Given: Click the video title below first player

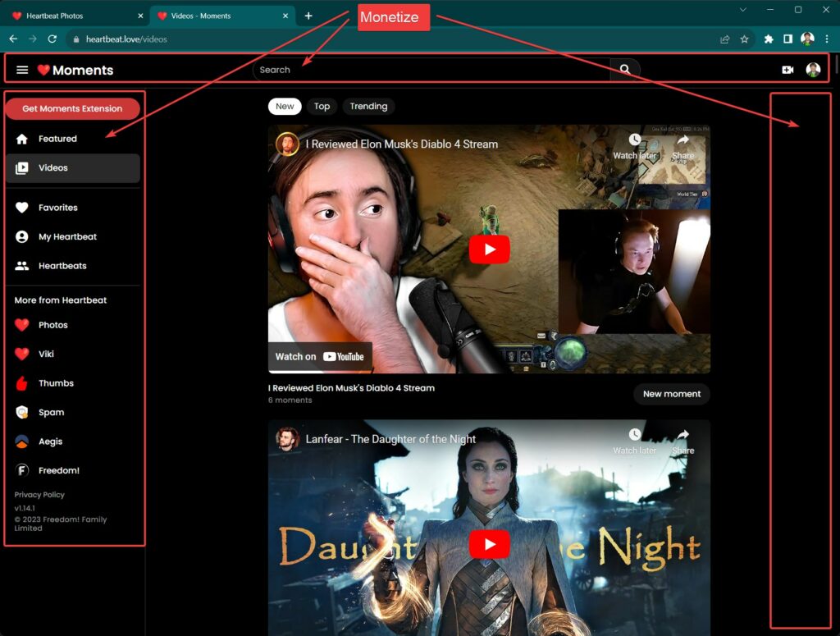Looking at the screenshot, I should 351,388.
